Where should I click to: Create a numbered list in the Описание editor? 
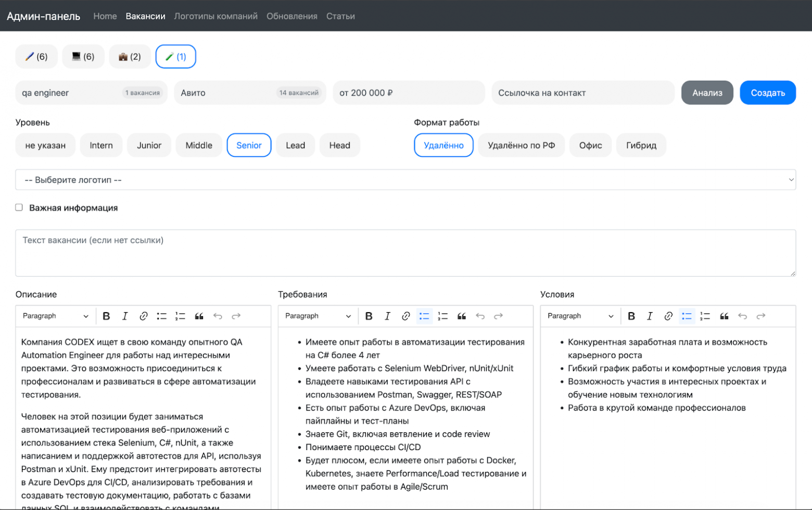click(180, 316)
